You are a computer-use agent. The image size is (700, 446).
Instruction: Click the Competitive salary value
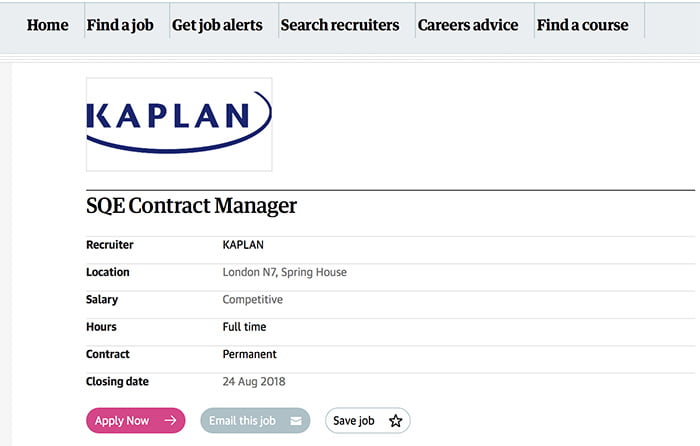(252, 299)
